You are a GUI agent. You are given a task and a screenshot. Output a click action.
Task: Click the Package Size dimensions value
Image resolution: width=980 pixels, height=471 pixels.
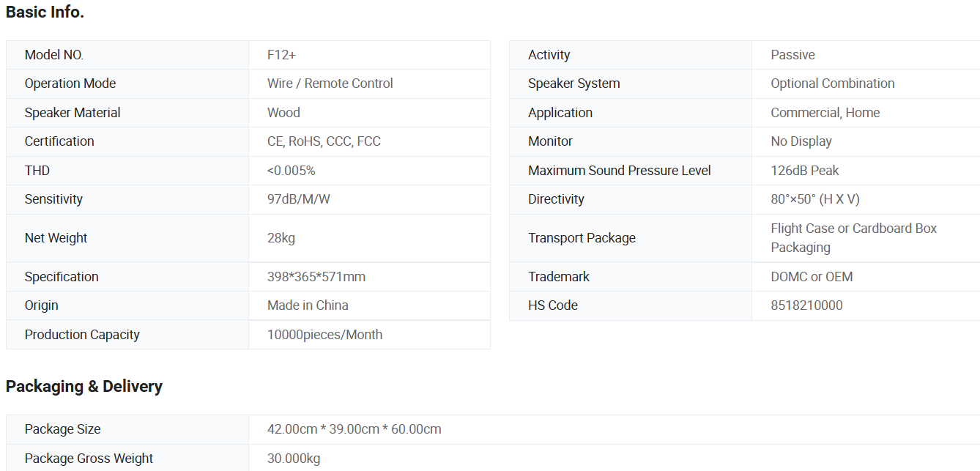(354, 429)
